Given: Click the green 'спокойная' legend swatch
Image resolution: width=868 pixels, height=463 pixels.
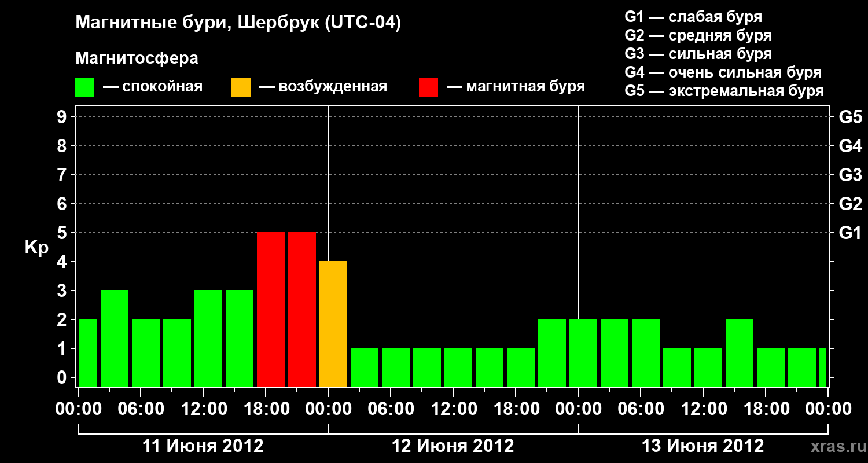Looking at the screenshot, I should [85, 87].
